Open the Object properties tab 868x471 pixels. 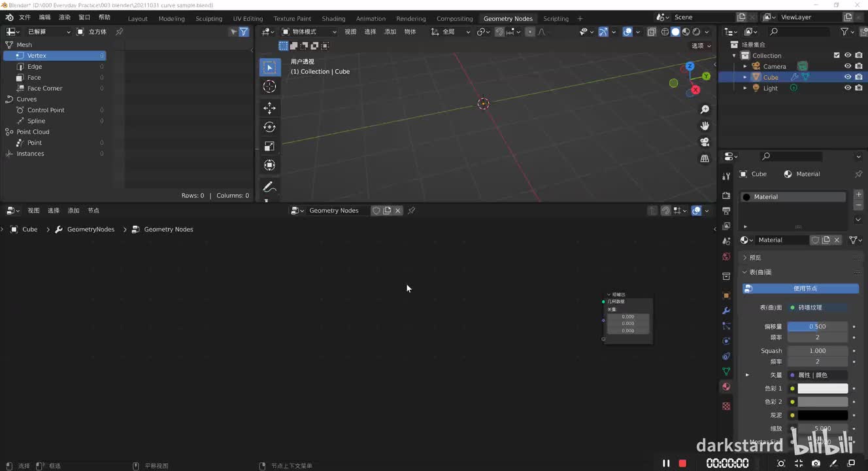pyautogui.click(x=726, y=295)
